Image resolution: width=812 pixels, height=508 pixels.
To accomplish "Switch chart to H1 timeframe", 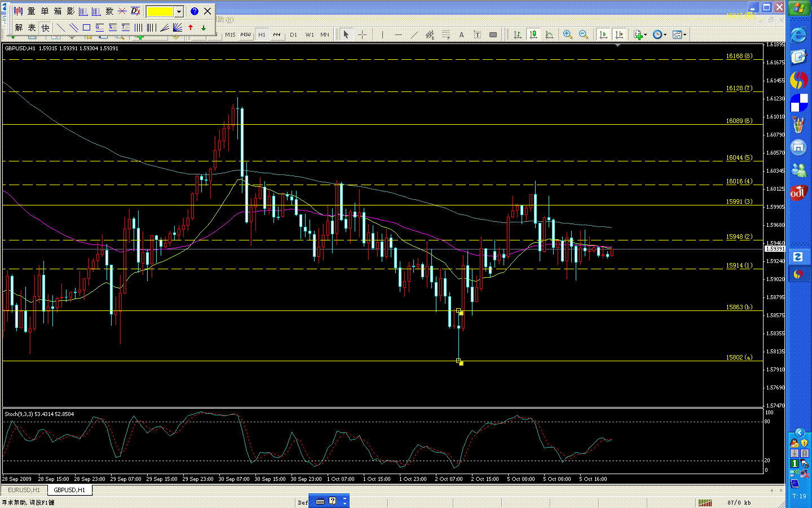I will tap(262, 34).
